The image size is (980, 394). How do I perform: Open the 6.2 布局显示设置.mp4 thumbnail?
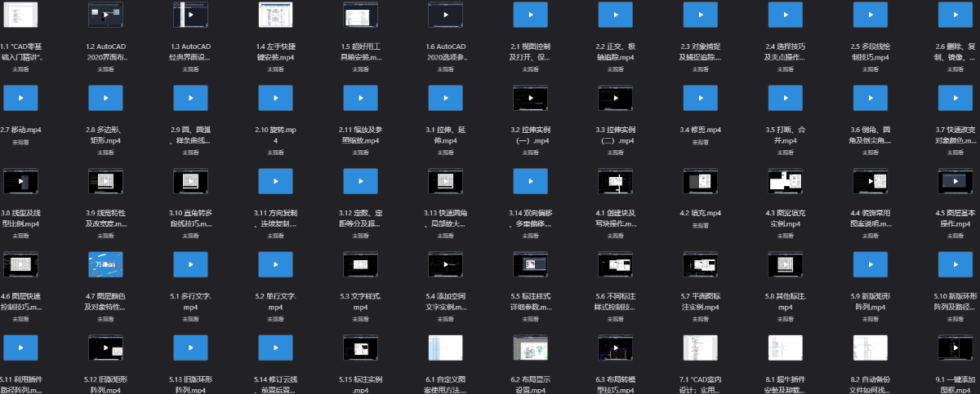click(530, 348)
